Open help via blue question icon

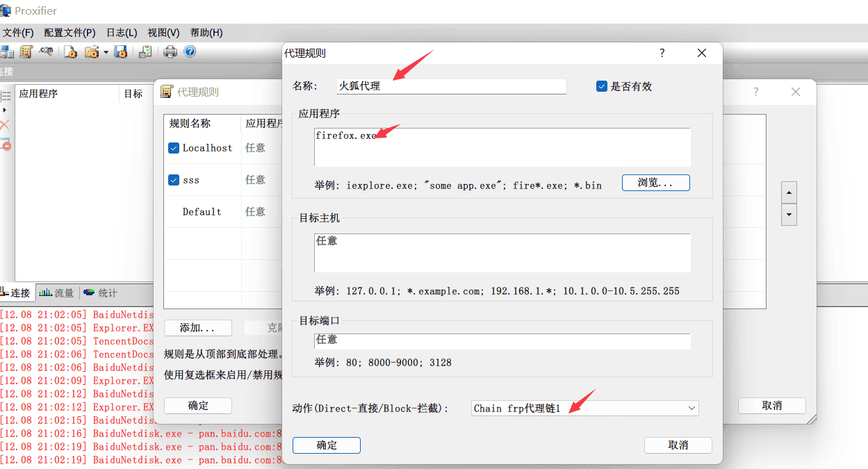pos(189,51)
